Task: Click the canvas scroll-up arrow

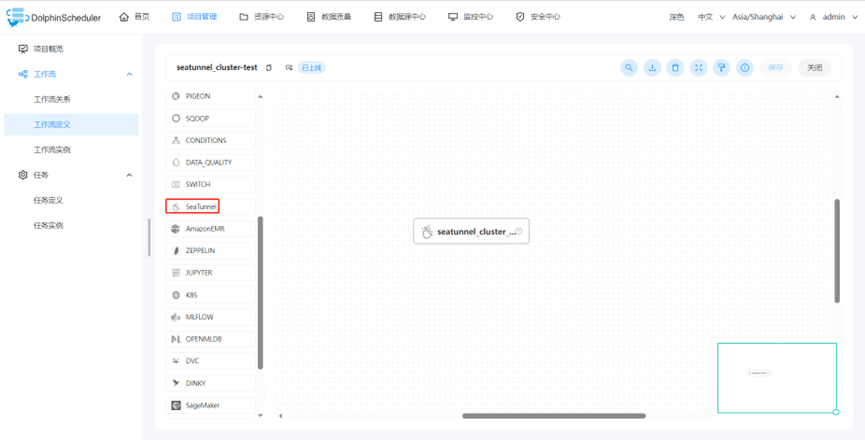Action: pyautogui.click(x=837, y=96)
